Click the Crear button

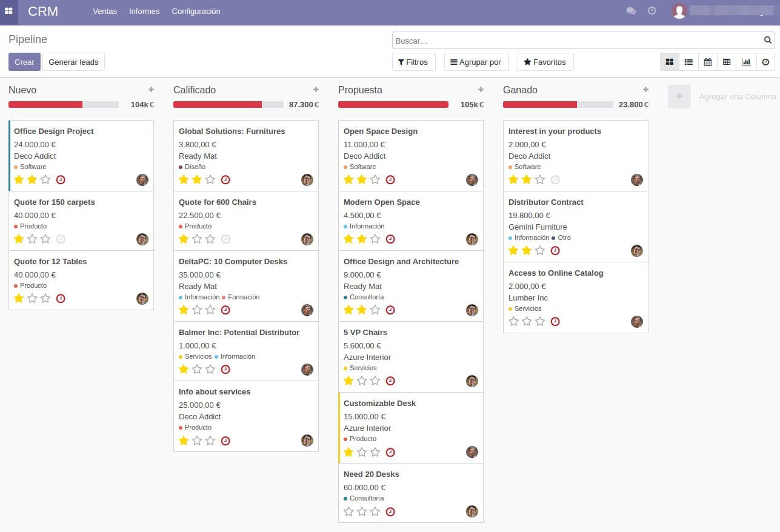click(x=24, y=61)
